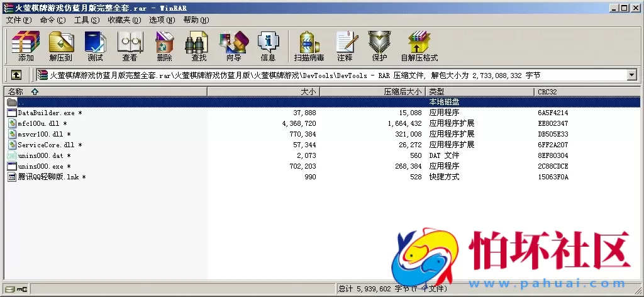
Task: Open the 收藏夹(O) menu
Action: pos(124,20)
